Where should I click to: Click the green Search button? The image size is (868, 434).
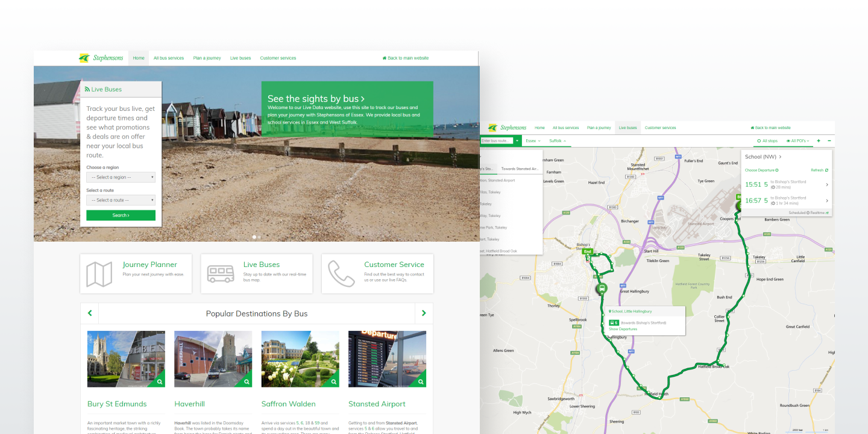tap(121, 215)
